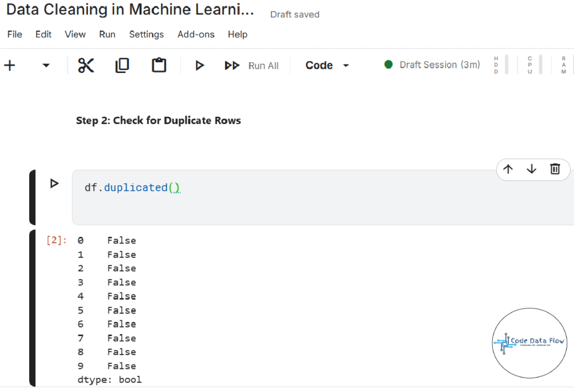Run the df.duplicated() cell play button
The height and width of the screenshot is (392, 574).
54,183
